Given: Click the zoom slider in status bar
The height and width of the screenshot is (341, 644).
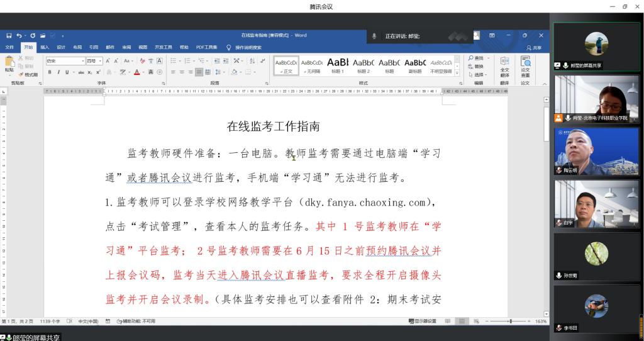Looking at the screenshot, I should [511, 321].
